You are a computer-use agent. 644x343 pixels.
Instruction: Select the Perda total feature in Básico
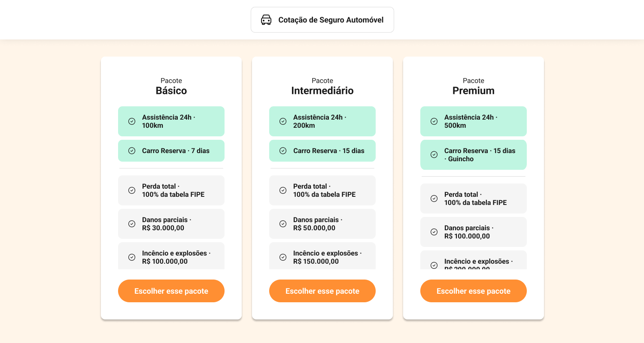click(171, 190)
